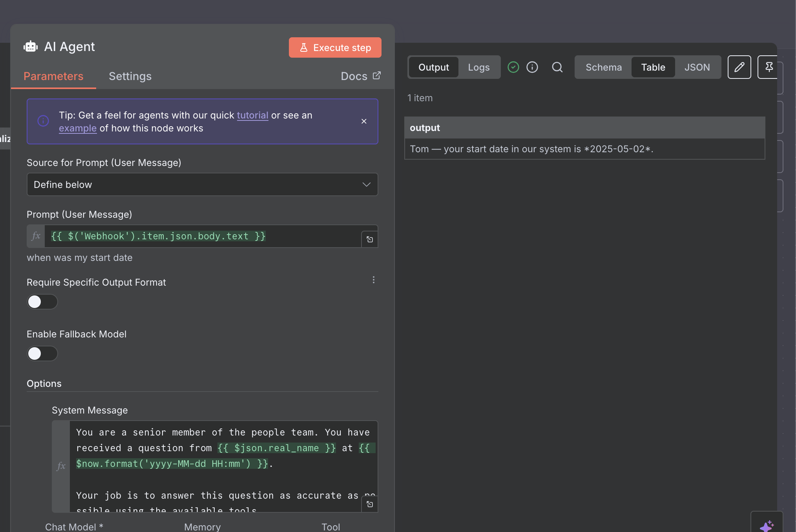This screenshot has height=532, width=796.
Task: Click the green success checkmark icon
Action: [x=513, y=67]
